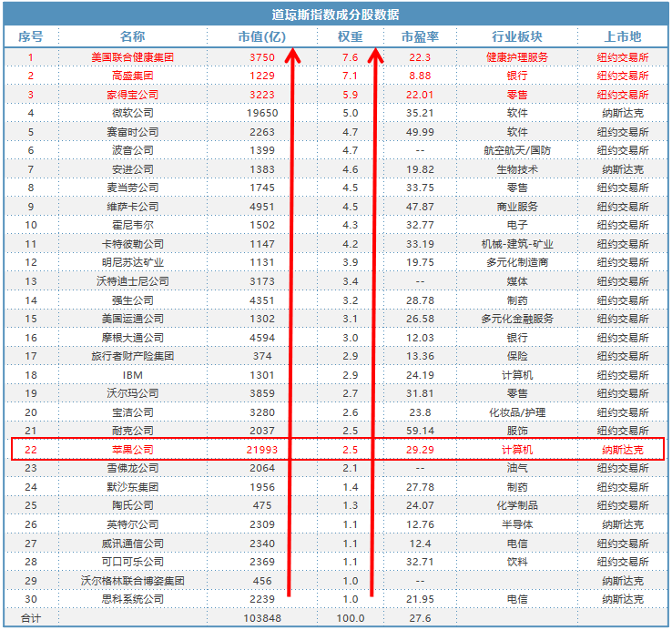The image size is (672, 630).
Task: Click the 多元化制造商 industry cell
Action: point(517,262)
